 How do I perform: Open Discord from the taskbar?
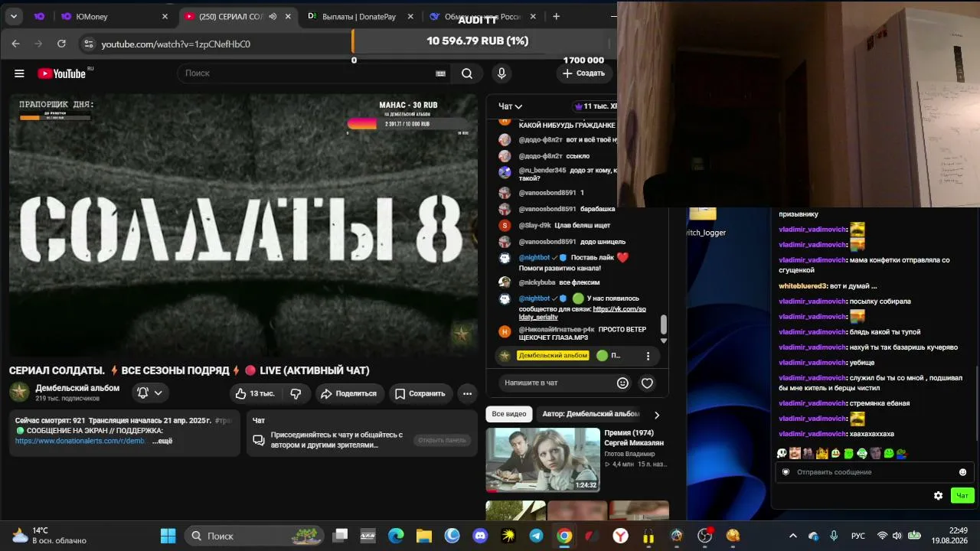pos(480,536)
